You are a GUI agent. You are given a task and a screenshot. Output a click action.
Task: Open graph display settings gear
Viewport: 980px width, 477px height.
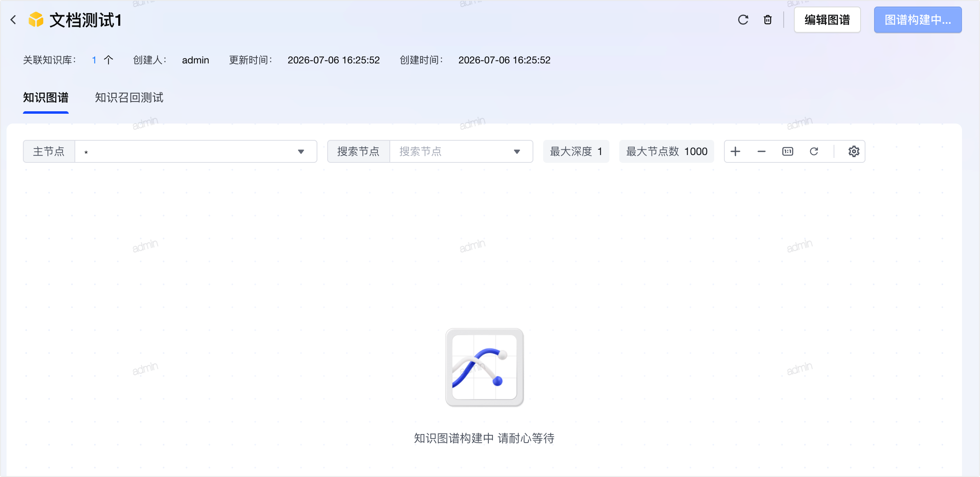(854, 151)
